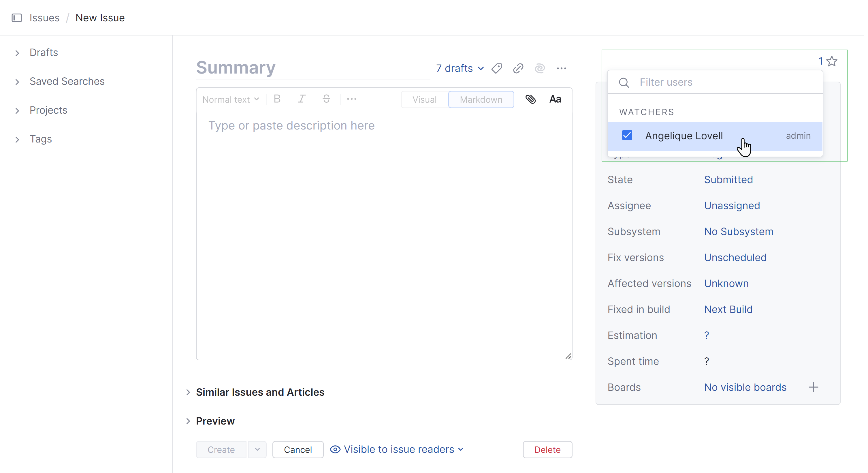The image size is (868, 473).
Task: Star the issue using the star icon
Action: click(832, 61)
